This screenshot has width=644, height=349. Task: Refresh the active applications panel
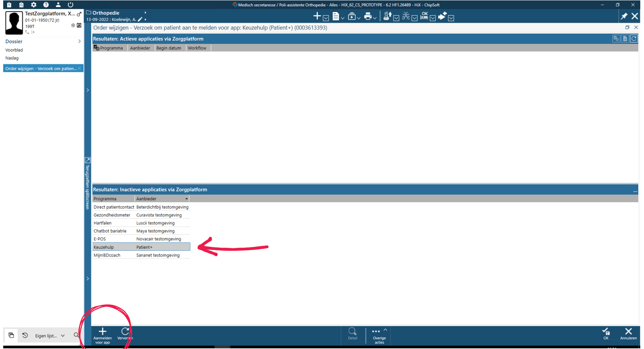pyautogui.click(x=634, y=39)
